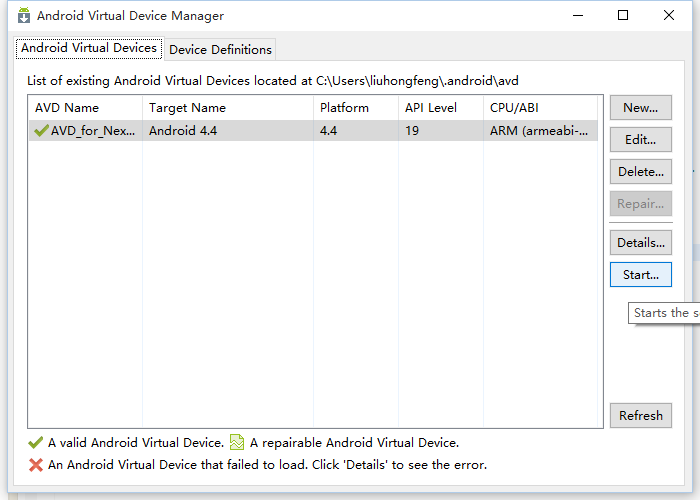Screen dimensions: 700x500
Task: Switch to Device Definitions tab
Action: (220, 49)
